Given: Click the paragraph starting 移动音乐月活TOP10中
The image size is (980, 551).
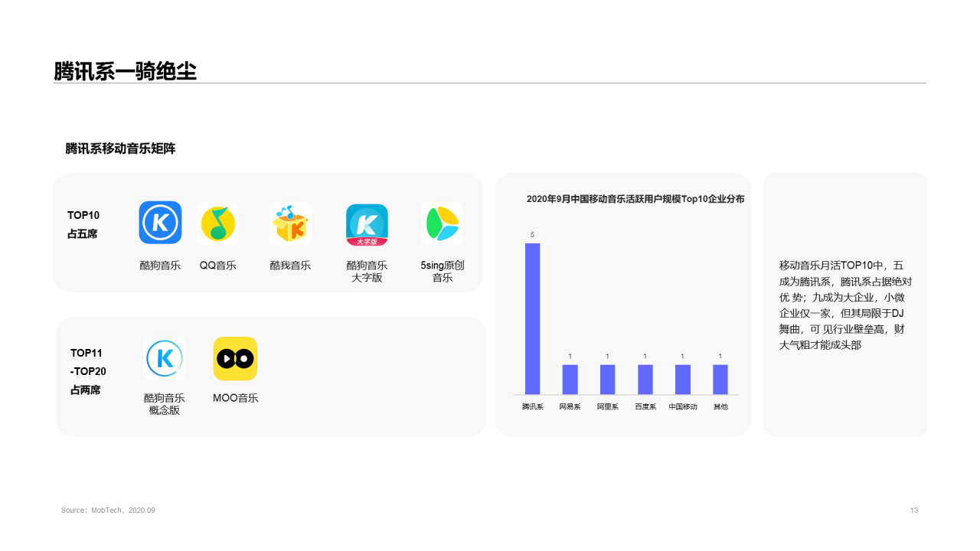Looking at the screenshot, I should [845, 305].
